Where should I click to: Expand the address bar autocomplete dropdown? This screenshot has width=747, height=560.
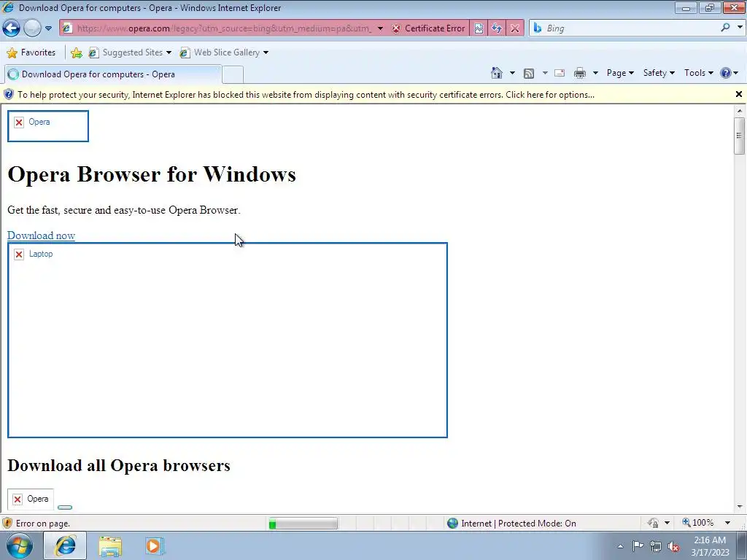(380, 28)
